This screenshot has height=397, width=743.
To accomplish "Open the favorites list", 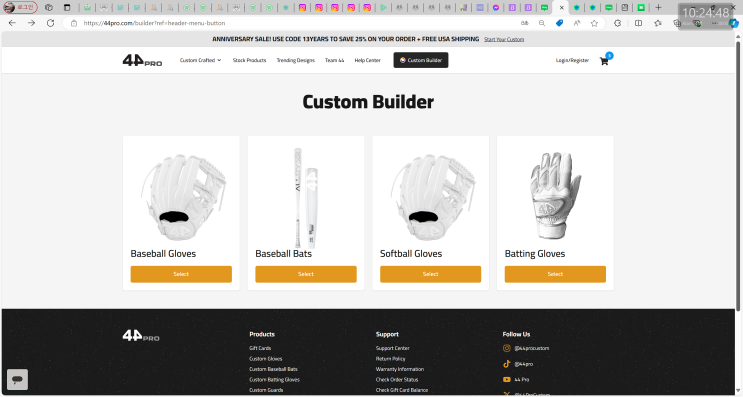I will coord(658,23).
